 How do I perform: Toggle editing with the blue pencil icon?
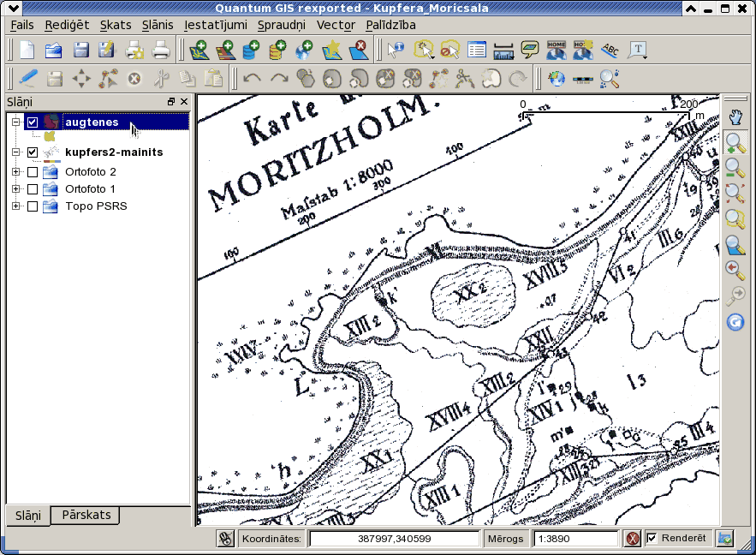tap(28, 79)
